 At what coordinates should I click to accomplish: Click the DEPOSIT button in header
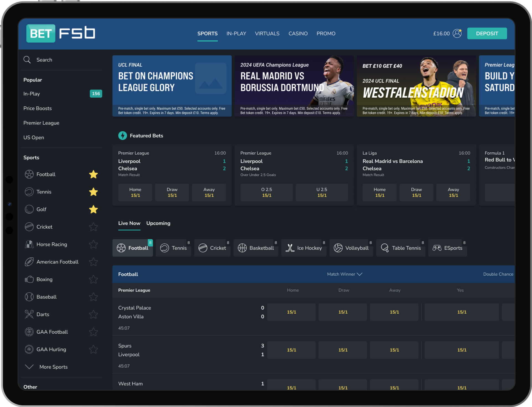(x=487, y=33)
